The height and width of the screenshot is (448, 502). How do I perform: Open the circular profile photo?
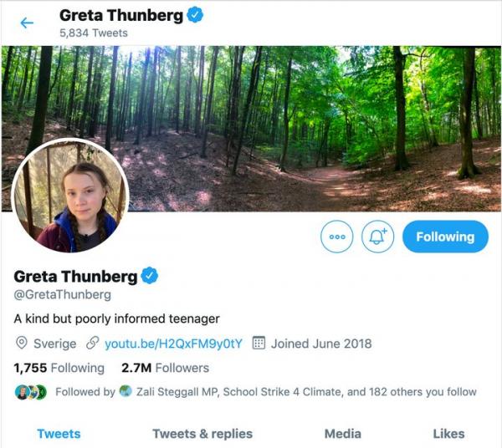(x=70, y=196)
